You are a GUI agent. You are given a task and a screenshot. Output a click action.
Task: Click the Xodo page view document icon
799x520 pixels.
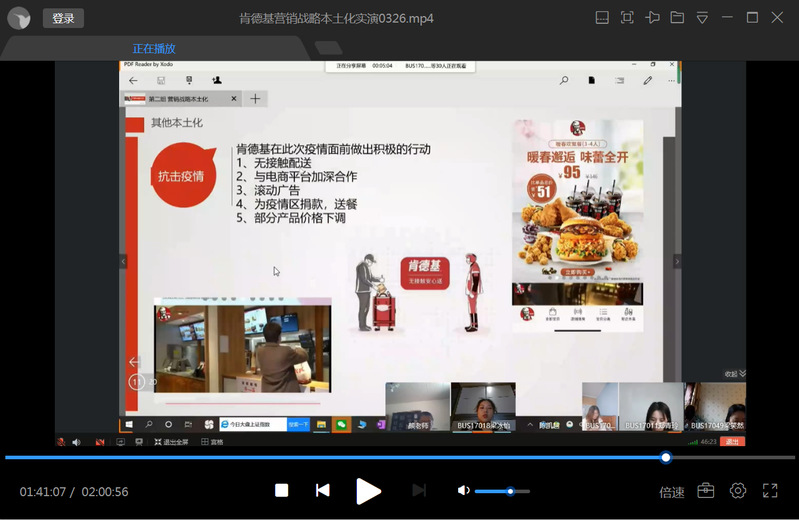point(592,81)
